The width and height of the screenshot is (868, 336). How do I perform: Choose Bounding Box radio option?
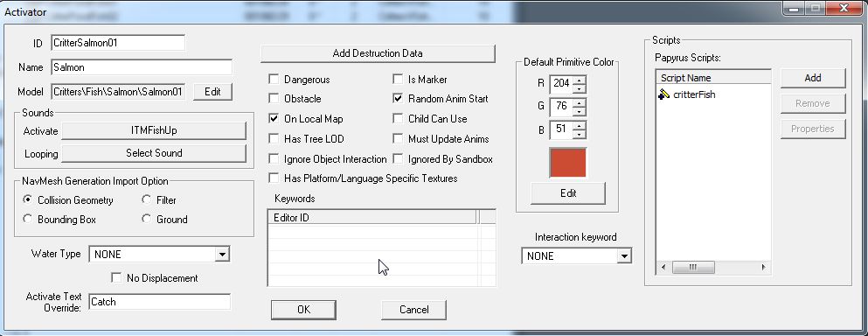28,219
